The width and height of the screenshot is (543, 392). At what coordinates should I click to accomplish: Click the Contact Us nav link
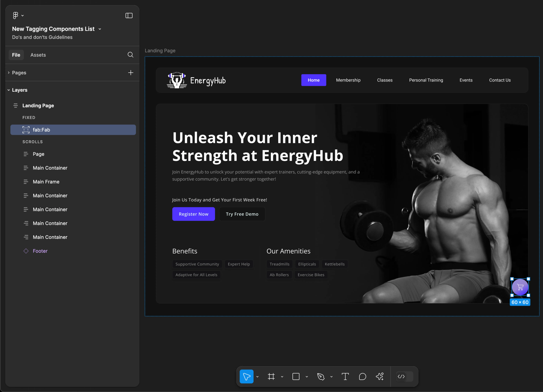pyautogui.click(x=500, y=80)
